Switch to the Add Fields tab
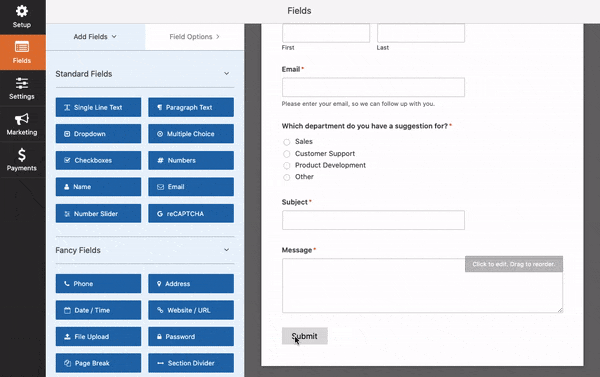600x377 pixels. tap(95, 37)
